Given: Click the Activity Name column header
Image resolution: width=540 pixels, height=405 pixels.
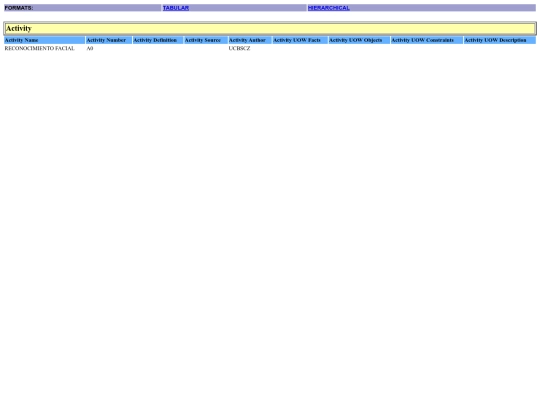Looking at the screenshot, I should [x=44, y=40].
